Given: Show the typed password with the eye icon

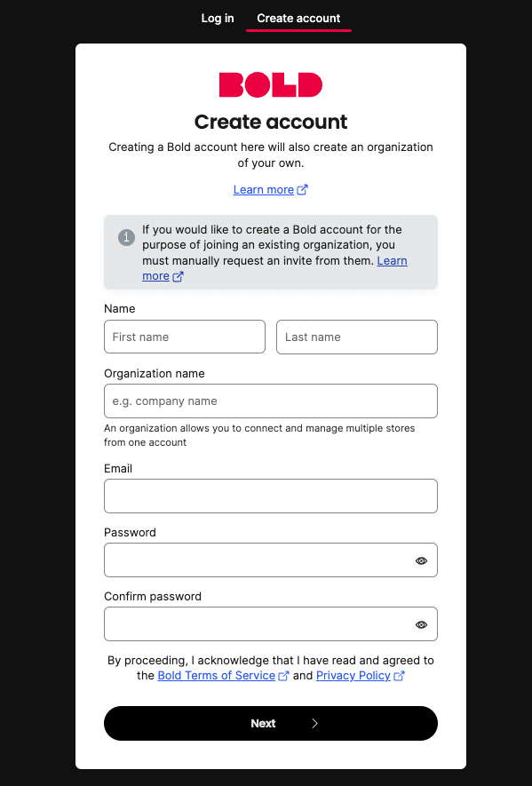Looking at the screenshot, I should [x=421, y=560].
